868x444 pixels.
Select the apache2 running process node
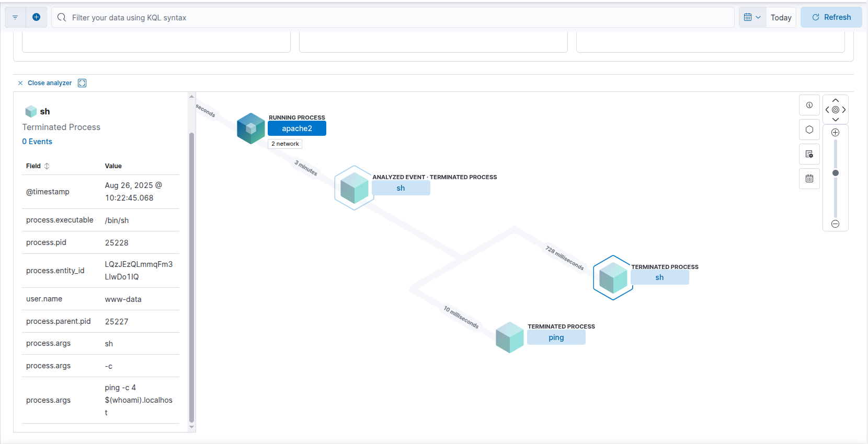(296, 128)
